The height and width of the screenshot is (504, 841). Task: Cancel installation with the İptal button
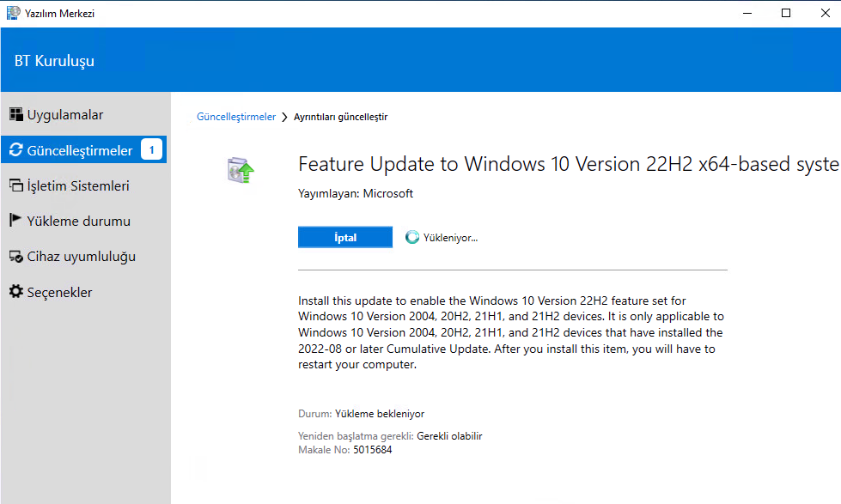point(344,237)
